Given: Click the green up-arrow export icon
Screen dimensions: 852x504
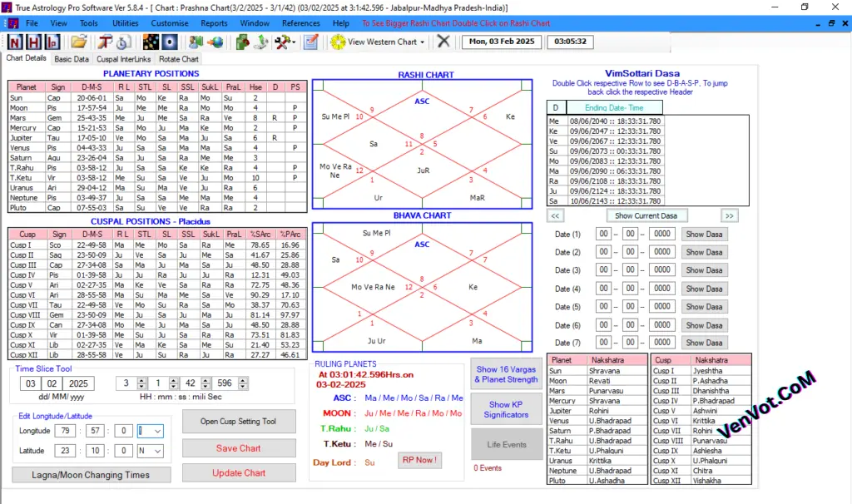Looking at the screenshot, I should [260, 42].
